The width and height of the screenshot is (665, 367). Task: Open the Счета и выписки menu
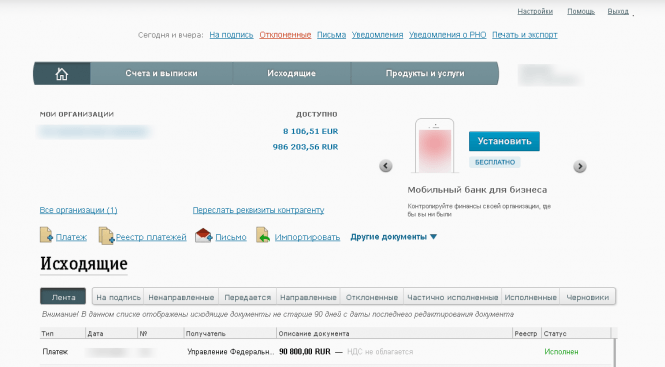[161, 73]
